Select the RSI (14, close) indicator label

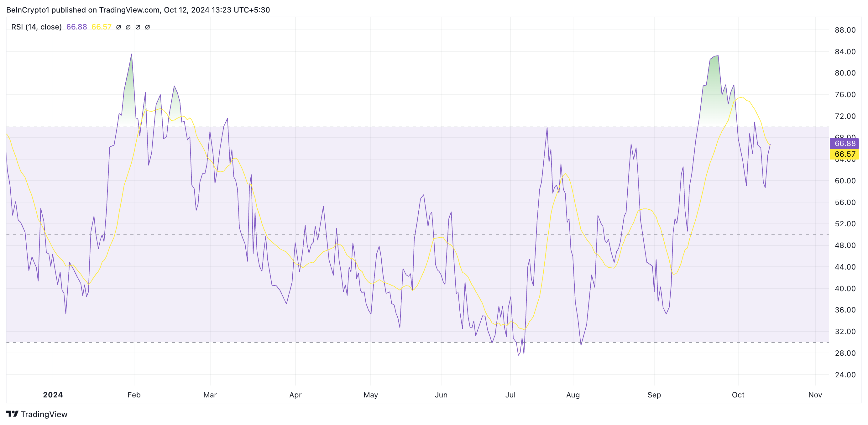pyautogui.click(x=36, y=27)
